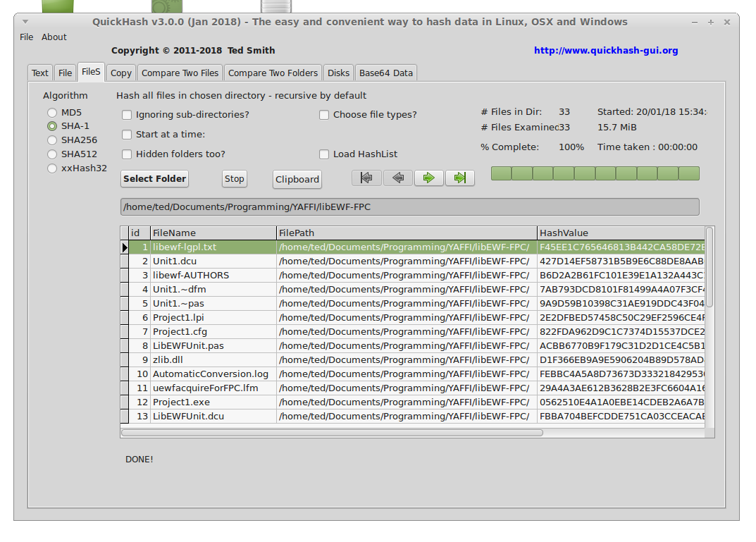756x542 pixels.
Task: Enable Ignoring sub-directories checkbox
Action: [x=127, y=115]
